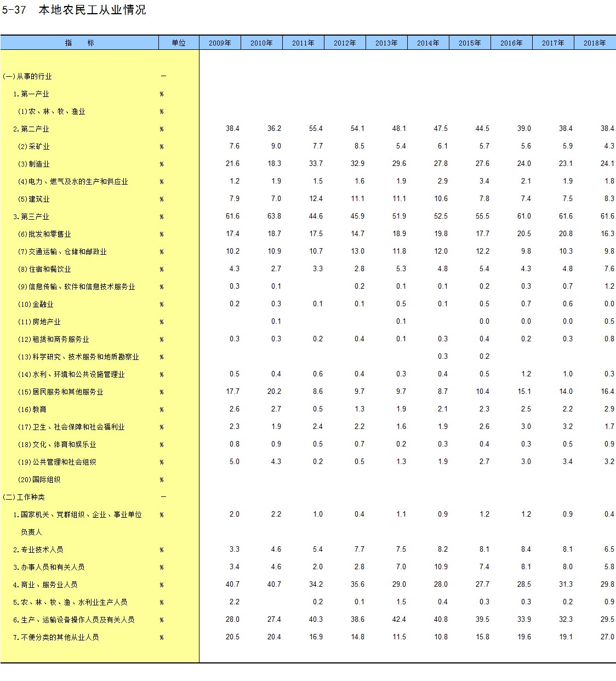Select the row (1)农、林、牧、渔业
Screen dimensions: 616x681
tap(52, 111)
